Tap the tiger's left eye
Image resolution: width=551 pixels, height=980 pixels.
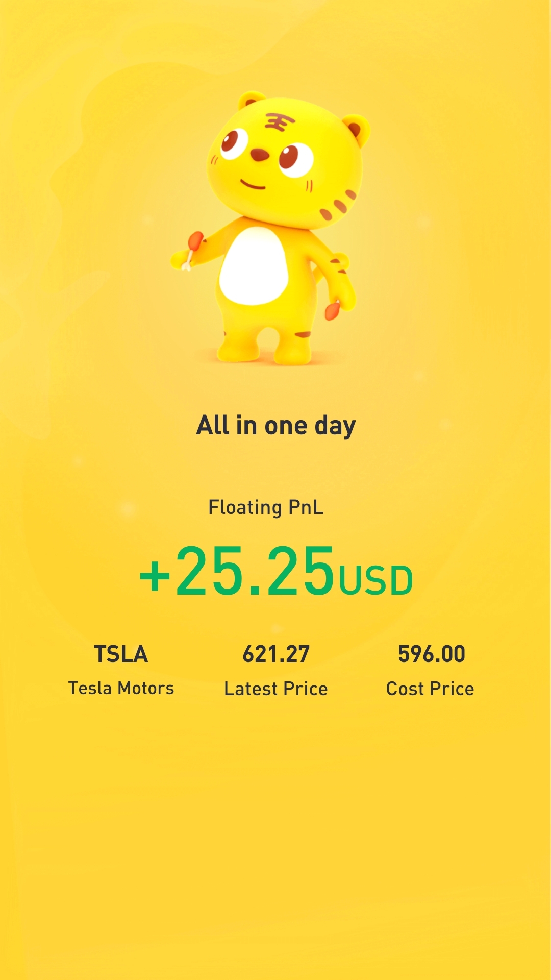pyautogui.click(x=233, y=143)
